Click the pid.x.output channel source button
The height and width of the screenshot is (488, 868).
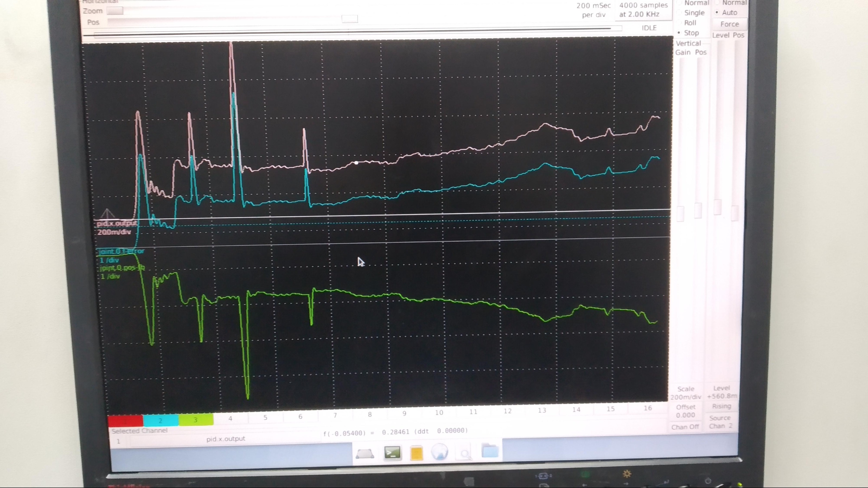coord(225,439)
